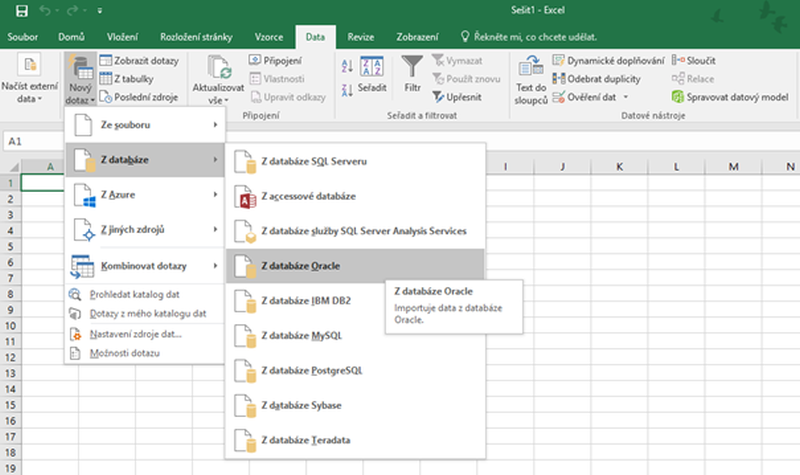Open the Načíst externí data dropdown
Viewport: 800px width, 475px height.
[29, 79]
